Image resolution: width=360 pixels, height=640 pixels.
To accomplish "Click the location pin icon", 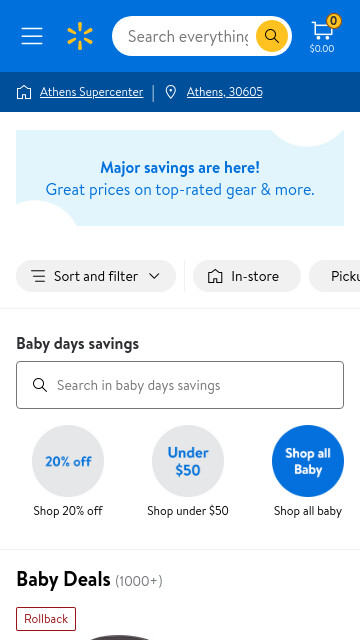I will click(171, 92).
